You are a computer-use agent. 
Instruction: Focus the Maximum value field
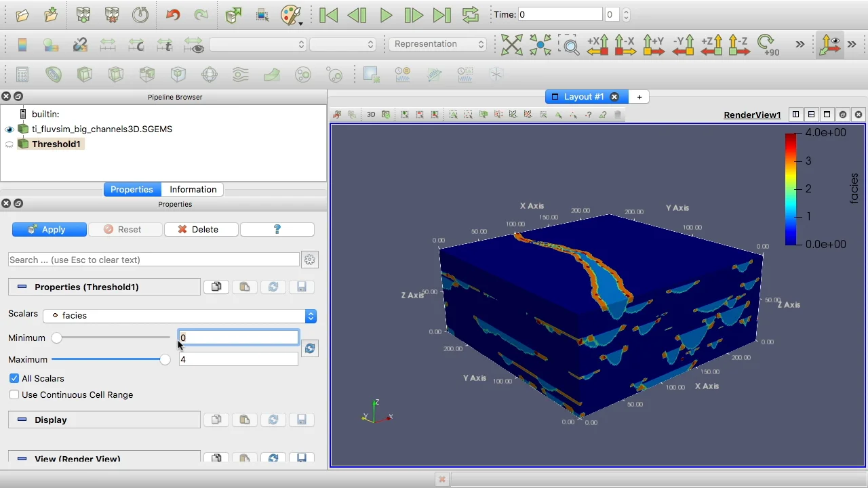point(238,360)
